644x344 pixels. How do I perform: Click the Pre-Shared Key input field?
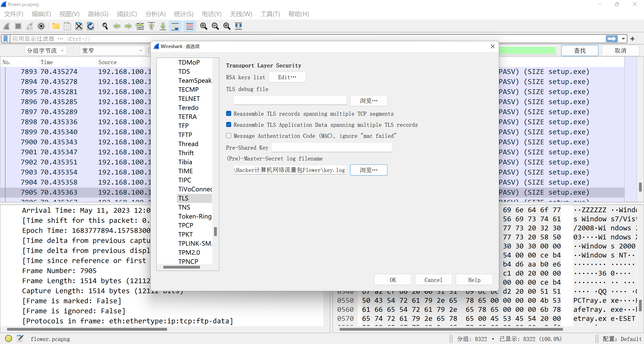332,148
